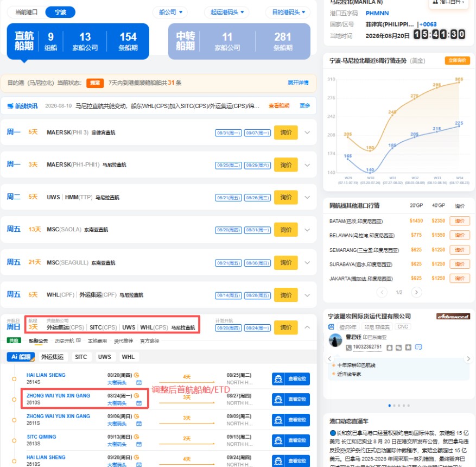Click 查看定位 ship locator for 2610S voyage
Image resolution: width=476 pixels, height=467 pixels.
click(291, 399)
